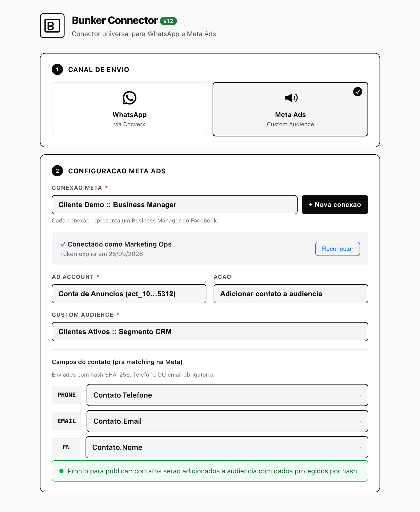Click the green ready status dot

(61, 471)
